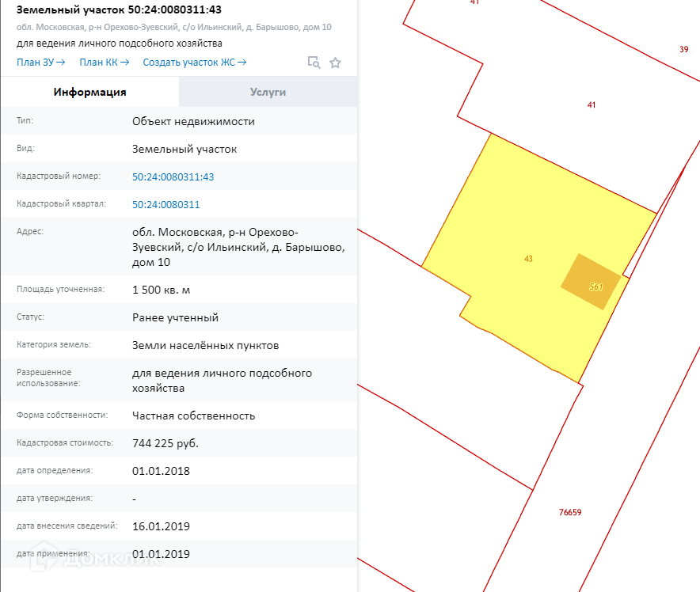
Task: Click status text Ранее учтенный
Action: click(x=175, y=317)
